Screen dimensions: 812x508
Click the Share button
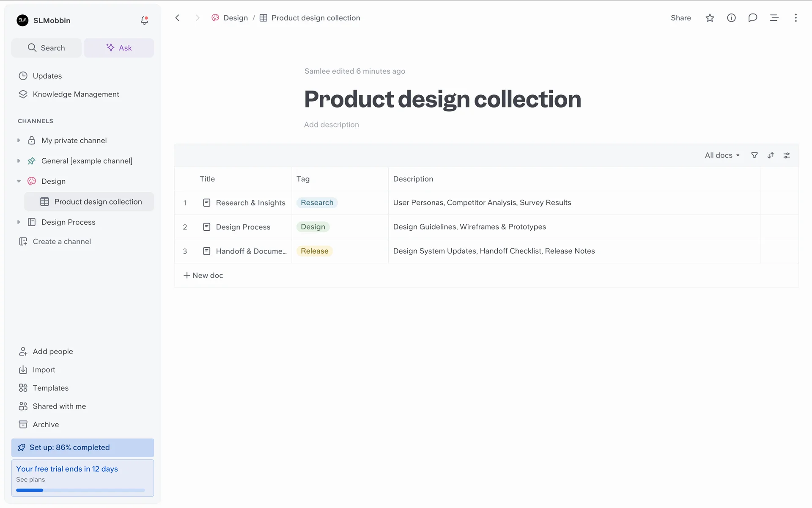point(680,18)
